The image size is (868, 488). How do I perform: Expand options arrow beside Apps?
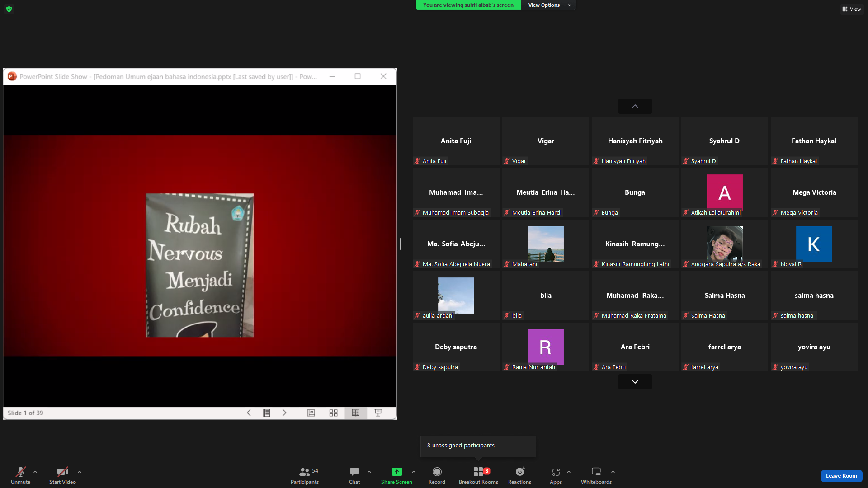(569, 472)
